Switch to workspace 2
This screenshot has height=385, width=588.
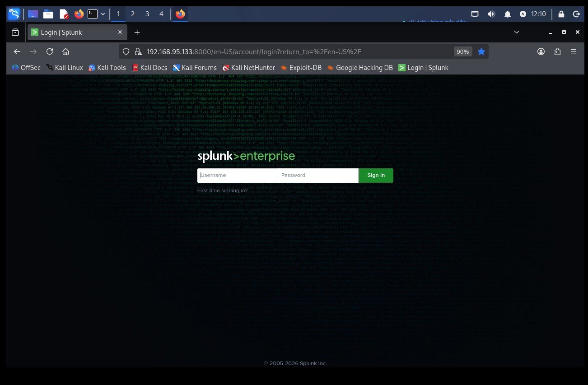tap(133, 14)
